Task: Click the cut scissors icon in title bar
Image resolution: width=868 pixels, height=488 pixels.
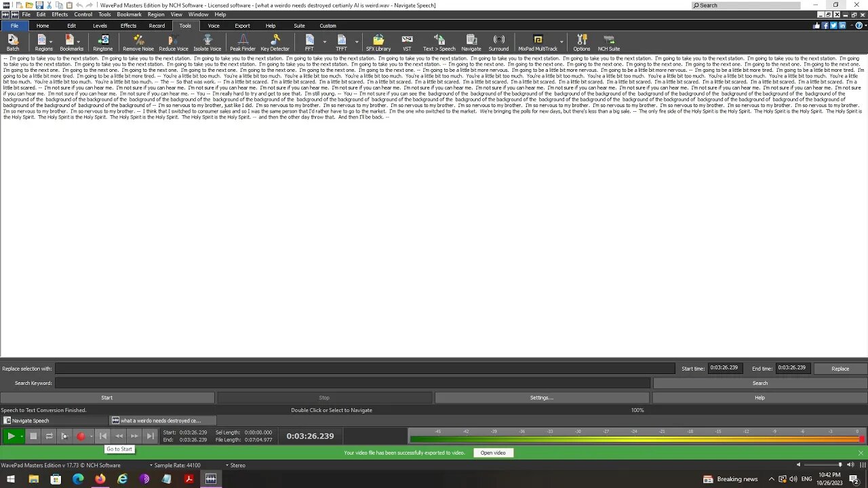Action: click(50, 5)
